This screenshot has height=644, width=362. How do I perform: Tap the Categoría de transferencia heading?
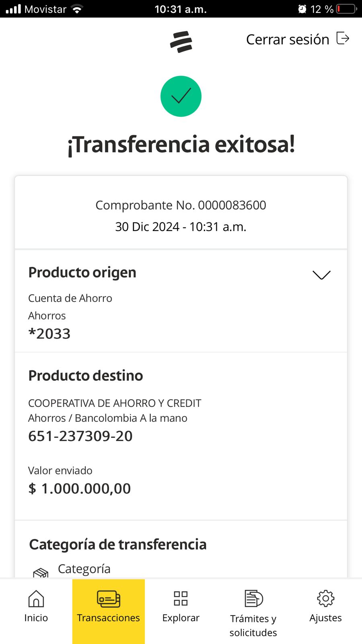pos(118,544)
